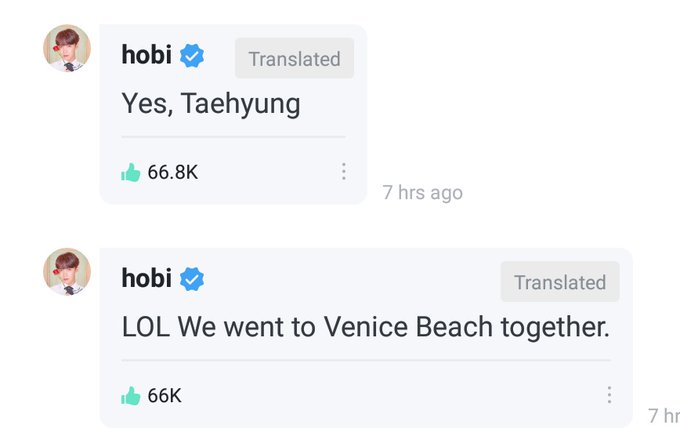Open three-dot menu on "Yes, Taehyung" post
680x443 pixels.
[x=343, y=172]
